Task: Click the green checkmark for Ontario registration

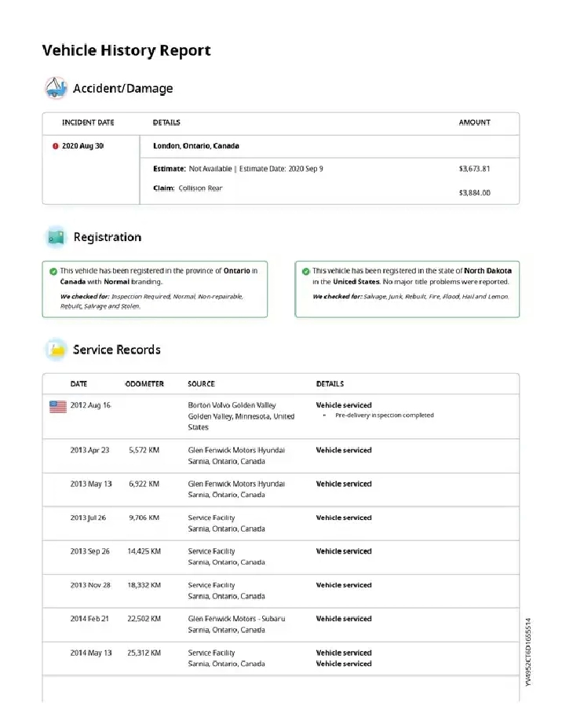Action: click(x=53, y=271)
